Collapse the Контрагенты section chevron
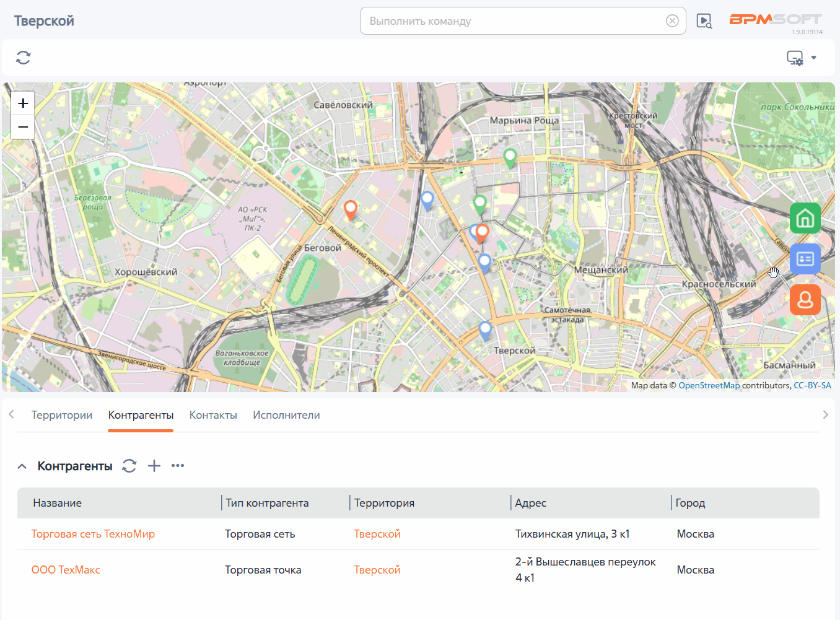This screenshot has height=620, width=840. pyautogui.click(x=22, y=466)
